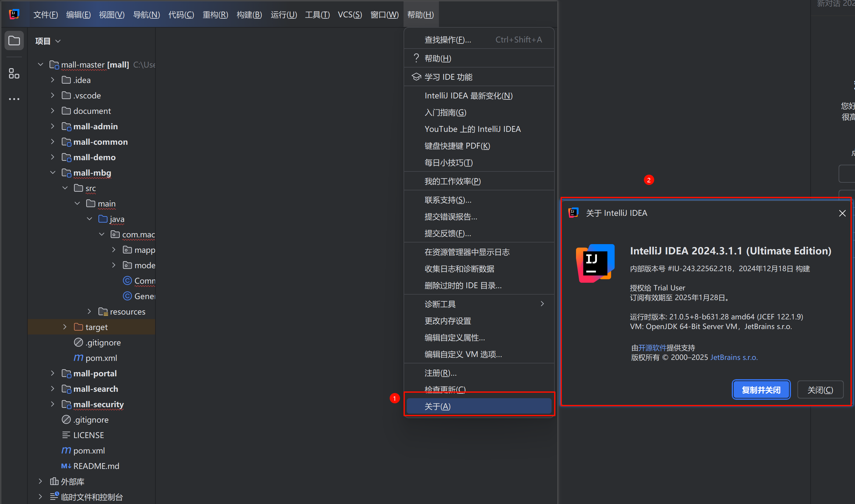Open the VCS menu
This screenshot has width=855, height=504.
click(349, 14)
